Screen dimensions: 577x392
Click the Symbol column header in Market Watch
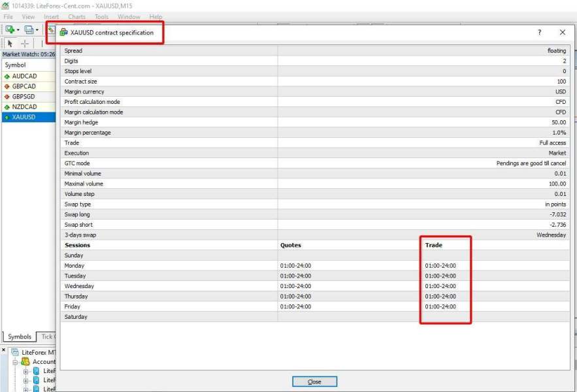29,65
